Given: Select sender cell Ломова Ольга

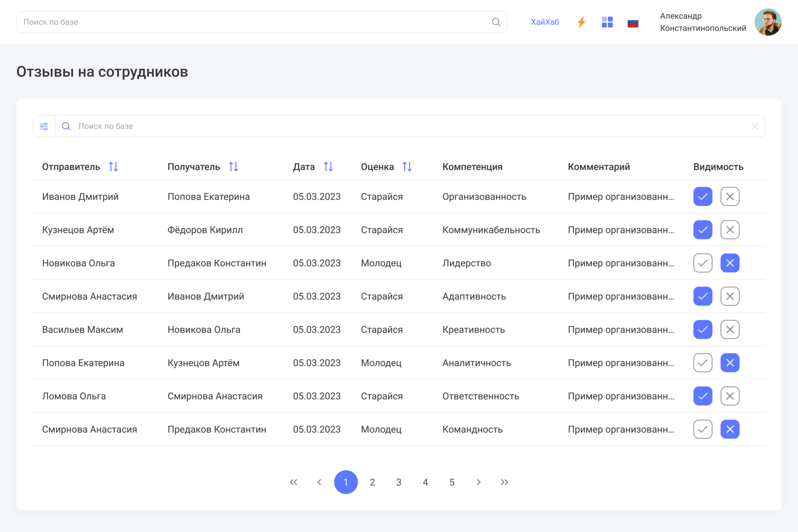Looking at the screenshot, I should coord(74,396).
